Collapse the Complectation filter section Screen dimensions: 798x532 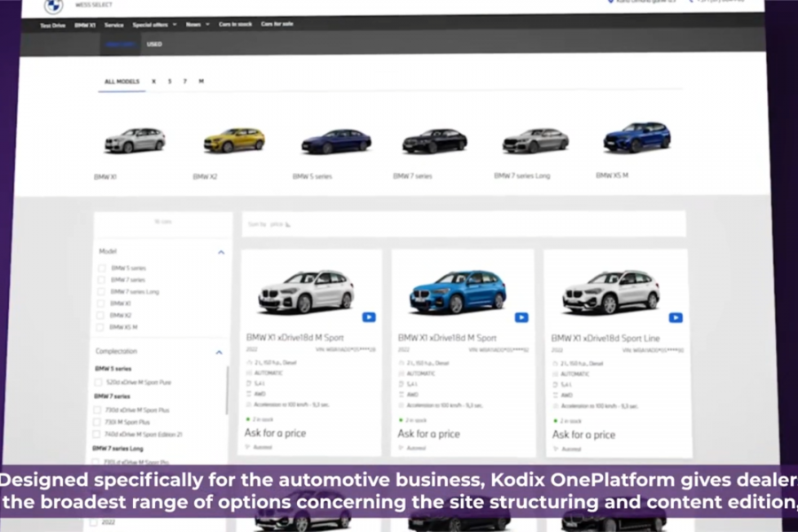(x=219, y=352)
